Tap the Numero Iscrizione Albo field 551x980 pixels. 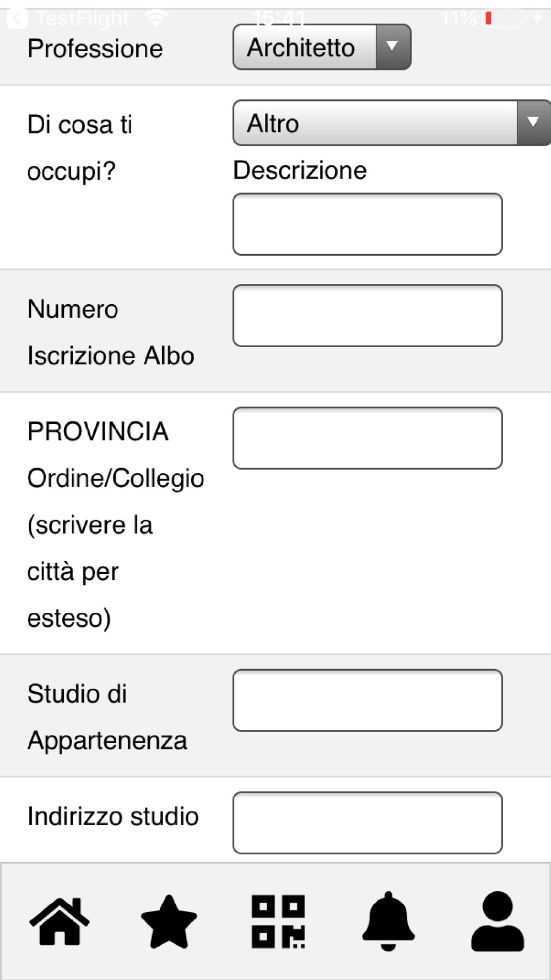(368, 316)
